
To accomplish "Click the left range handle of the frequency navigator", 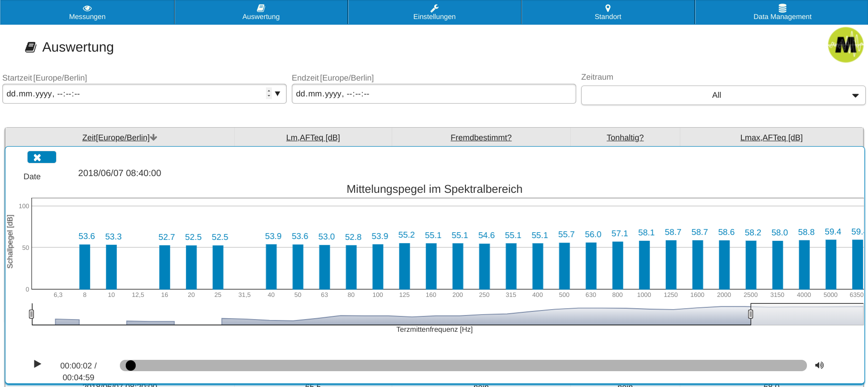I will click(31, 314).
